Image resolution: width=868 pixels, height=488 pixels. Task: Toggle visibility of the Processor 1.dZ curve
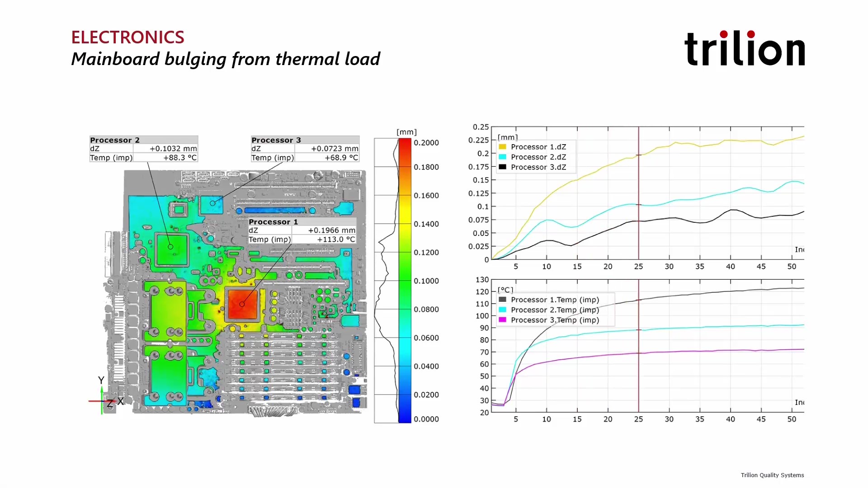538,146
